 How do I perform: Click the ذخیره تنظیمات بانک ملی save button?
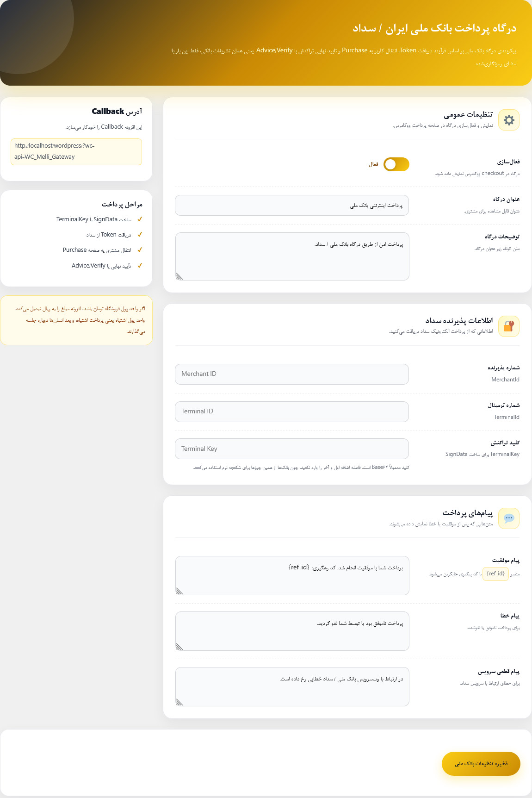(481, 764)
